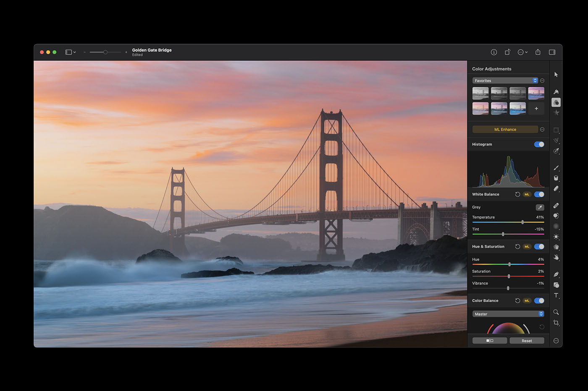Select the Pen tool
The height and width of the screenshot is (391, 588).
(x=556, y=274)
